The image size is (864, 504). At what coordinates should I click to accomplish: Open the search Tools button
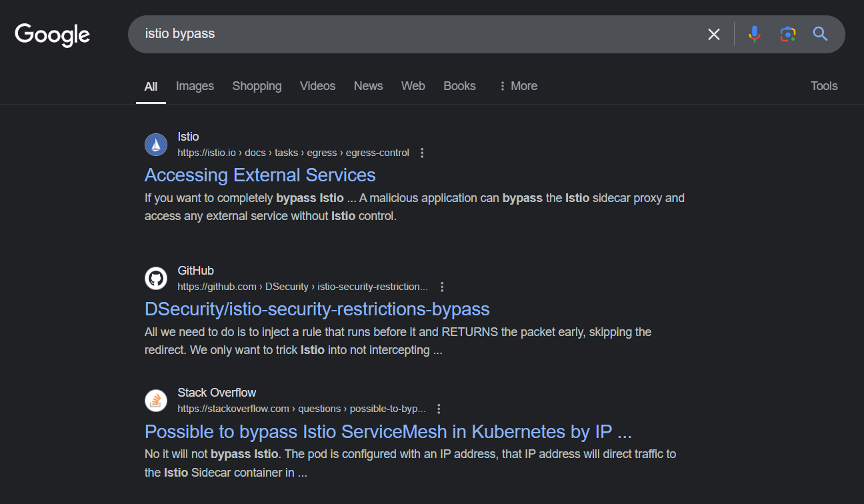[824, 86]
